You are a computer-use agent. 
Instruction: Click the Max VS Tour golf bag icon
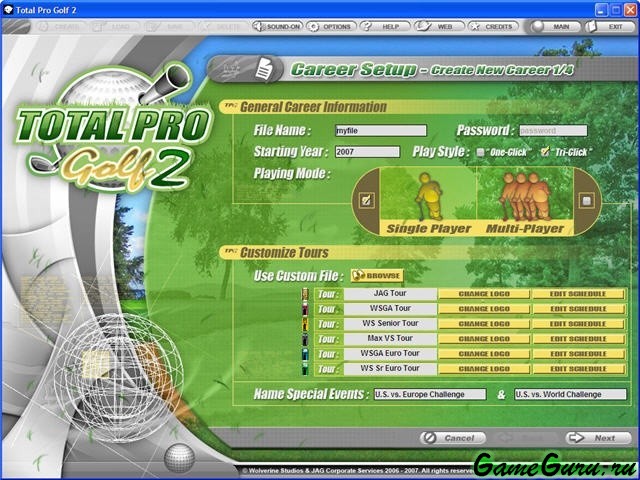[x=305, y=339]
